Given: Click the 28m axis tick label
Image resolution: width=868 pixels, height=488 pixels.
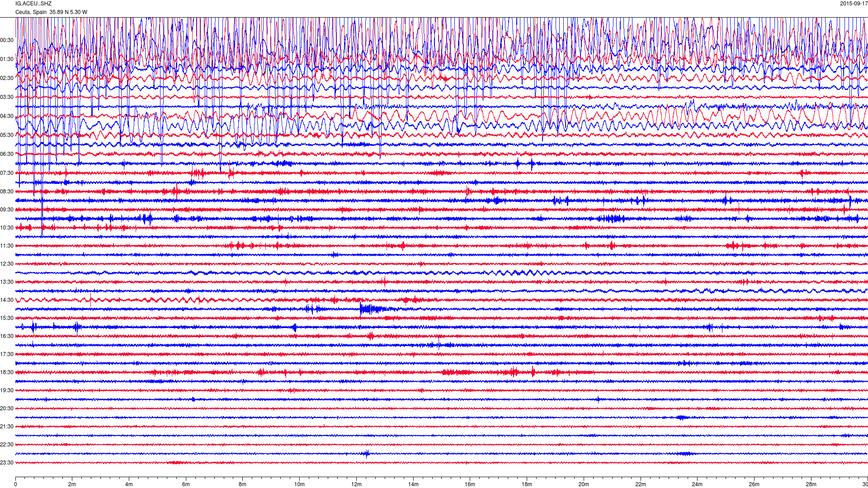Looking at the screenshot, I should (x=811, y=484).
